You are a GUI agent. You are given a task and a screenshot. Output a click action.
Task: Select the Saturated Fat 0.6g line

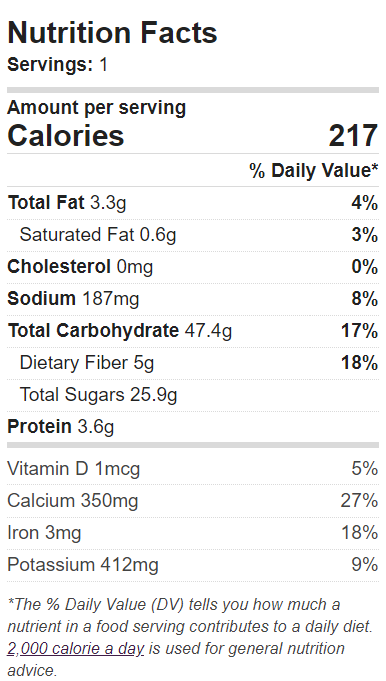(193, 235)
